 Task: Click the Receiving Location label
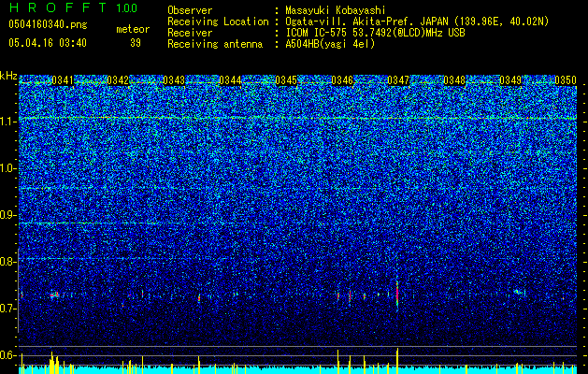click(x=218, y=22)
